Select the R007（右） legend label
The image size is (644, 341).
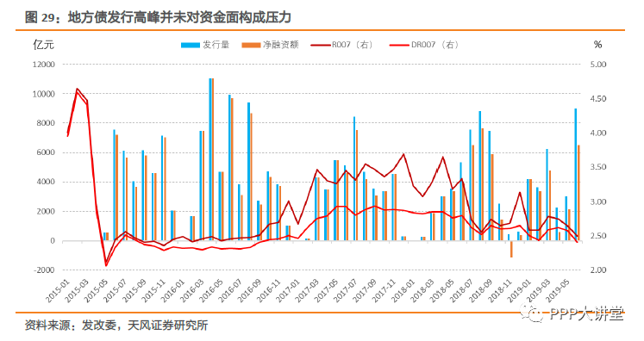click(353, 45)
